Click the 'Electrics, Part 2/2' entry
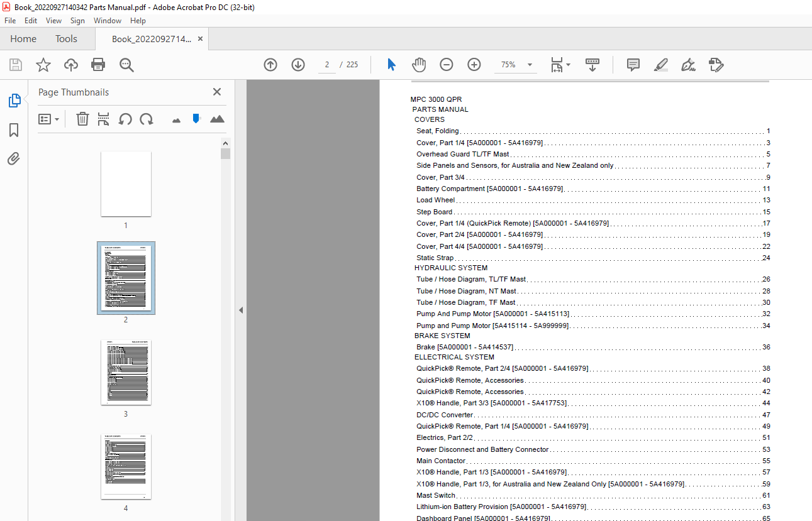This screenshot has width=812, height=521. point(445,437)
